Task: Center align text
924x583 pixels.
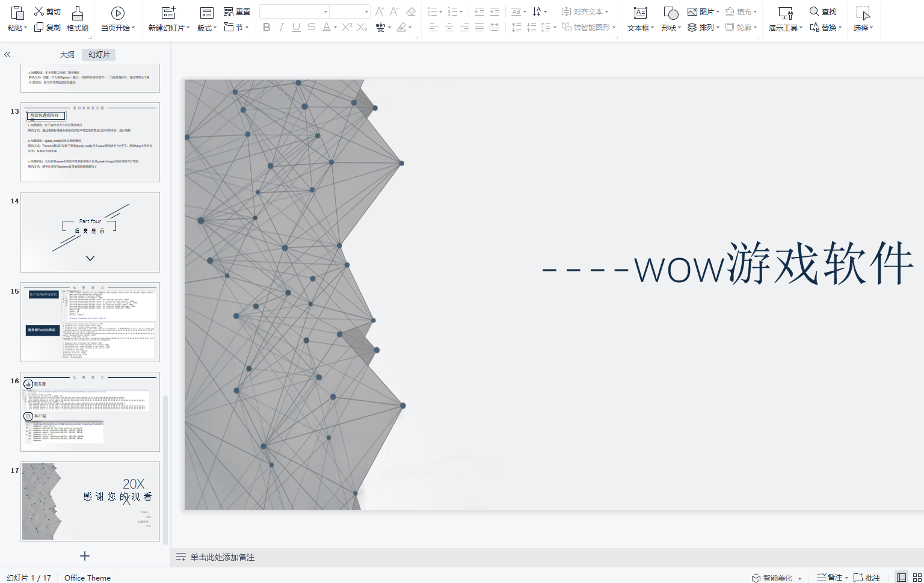Action: point(449,27)
